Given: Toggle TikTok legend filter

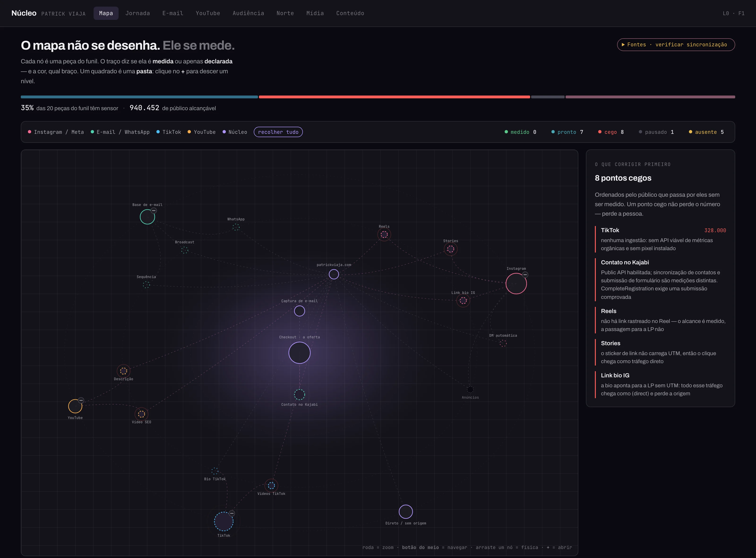Looking at the screenshot, I should pos(169,132).
